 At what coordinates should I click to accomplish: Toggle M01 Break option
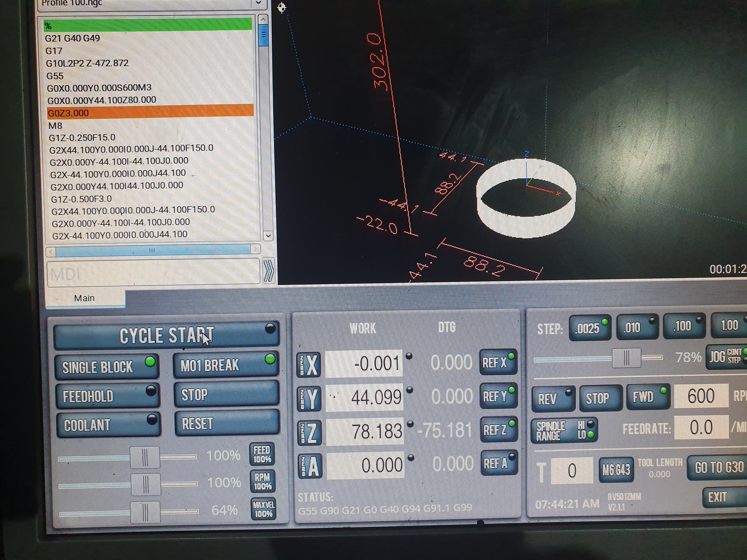[x=226, y=365]
